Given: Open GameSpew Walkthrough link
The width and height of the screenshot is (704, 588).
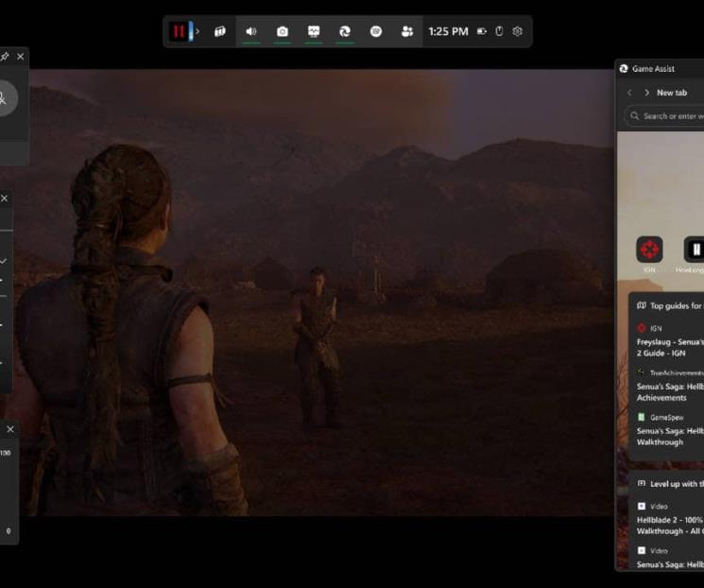Looking at the screenshot, I should [x=670, y=437].
